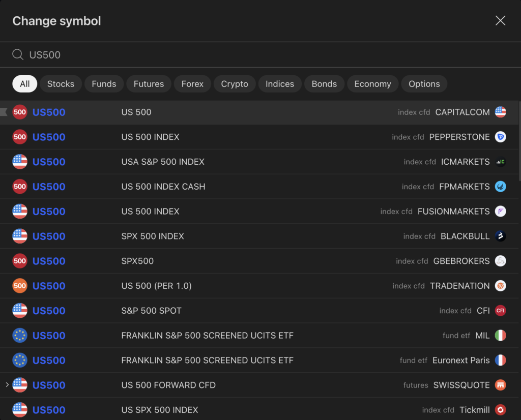The image size is (521, 420).
Task: Filter results by Indices
Action: (x=280, y=84)
